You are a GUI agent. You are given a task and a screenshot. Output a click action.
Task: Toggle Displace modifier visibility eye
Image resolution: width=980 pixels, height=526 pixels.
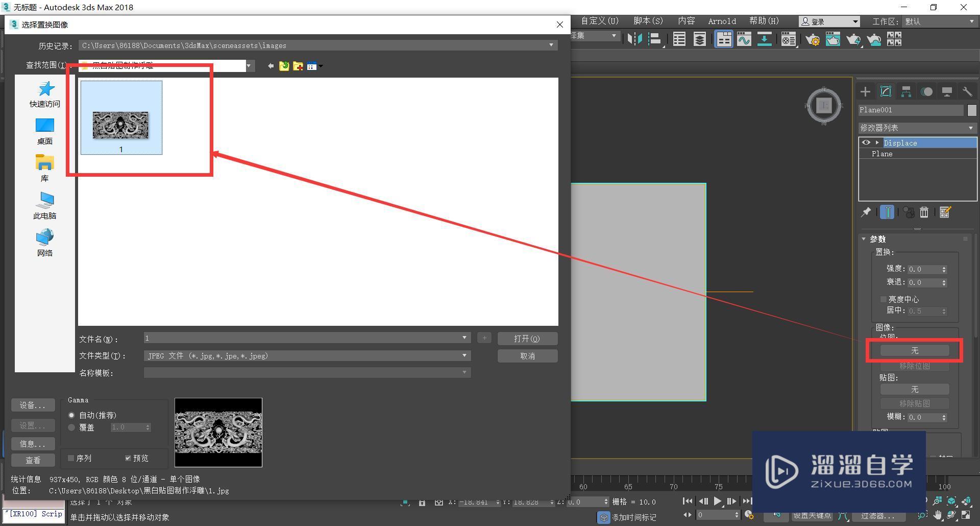[866, 142]
